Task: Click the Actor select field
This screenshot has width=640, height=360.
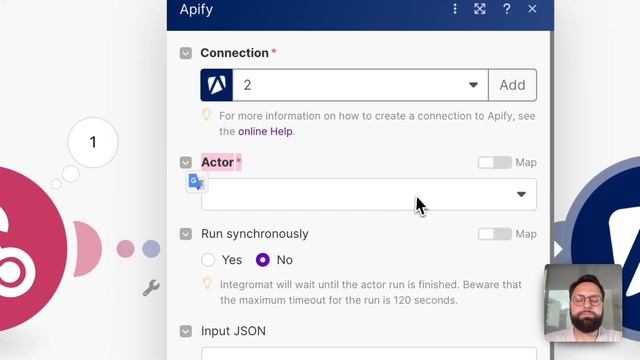Action: pos(369,194)
